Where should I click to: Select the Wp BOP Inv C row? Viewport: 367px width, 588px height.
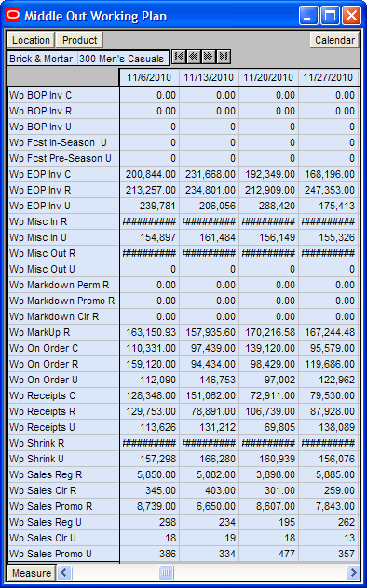63,95
